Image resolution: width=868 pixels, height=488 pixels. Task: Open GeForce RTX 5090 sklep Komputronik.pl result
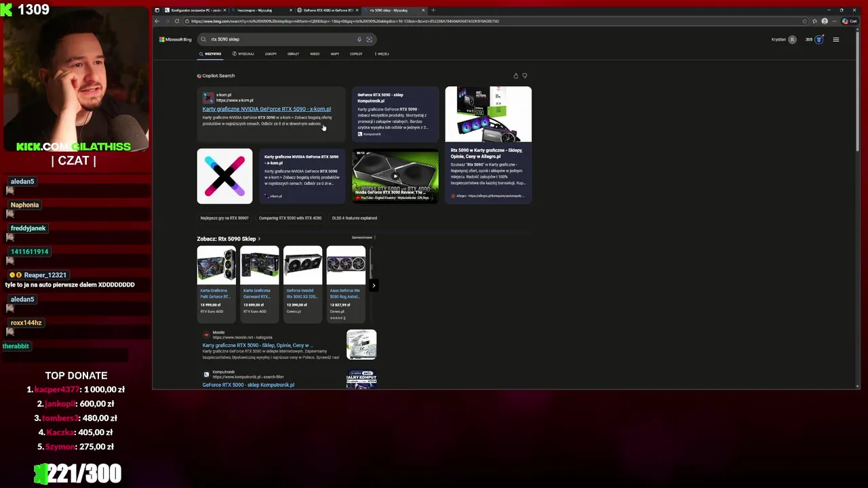click(248, 385)
